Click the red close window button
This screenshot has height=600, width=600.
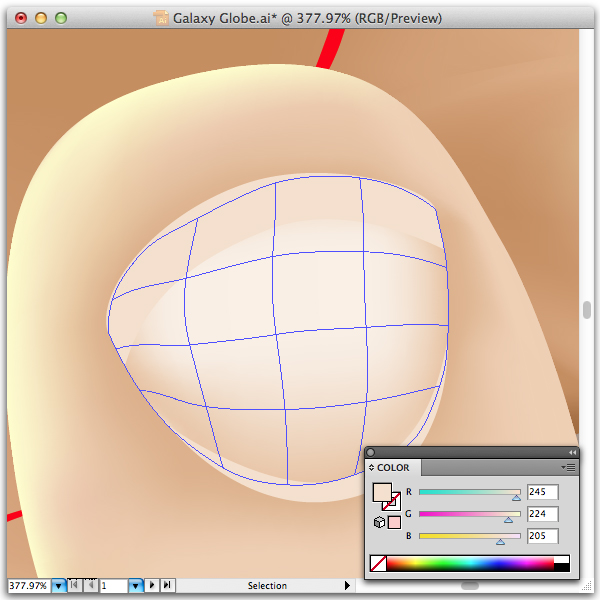[x=21, y=18]
